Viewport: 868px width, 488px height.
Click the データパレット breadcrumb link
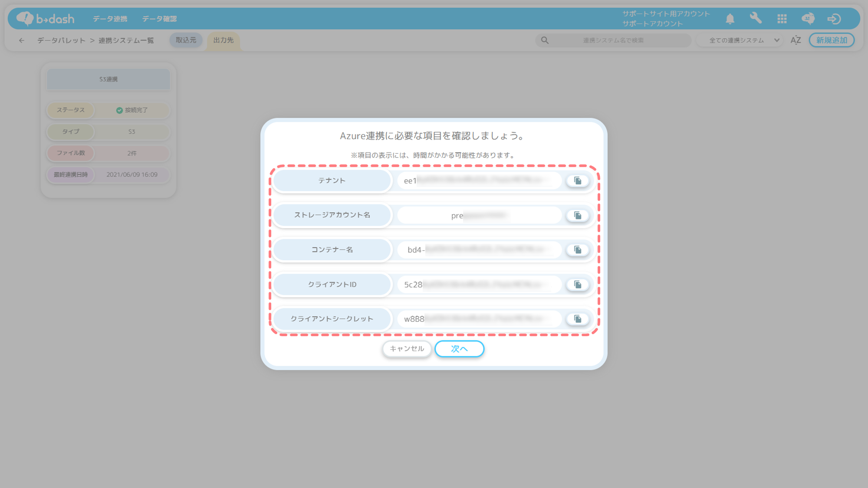61,40
